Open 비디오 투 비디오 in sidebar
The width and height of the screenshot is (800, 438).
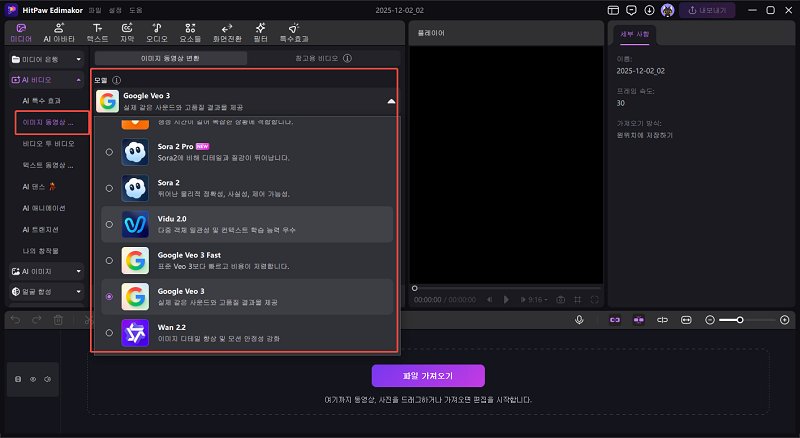pos(48,143)
